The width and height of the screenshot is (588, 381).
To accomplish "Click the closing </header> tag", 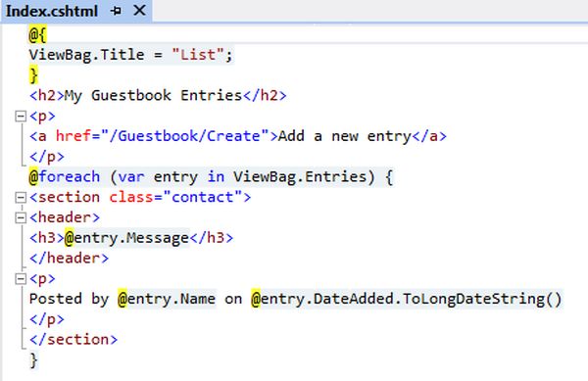I will pyautogui.click(x=69, y=259).
